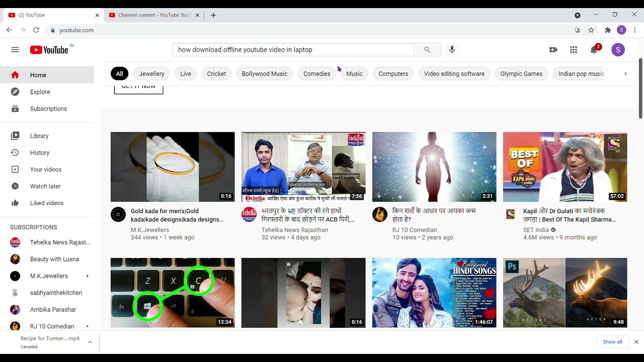644x362 pixels.
Task: Open the YouTube apps grid
Action: (x=574, y=50)
